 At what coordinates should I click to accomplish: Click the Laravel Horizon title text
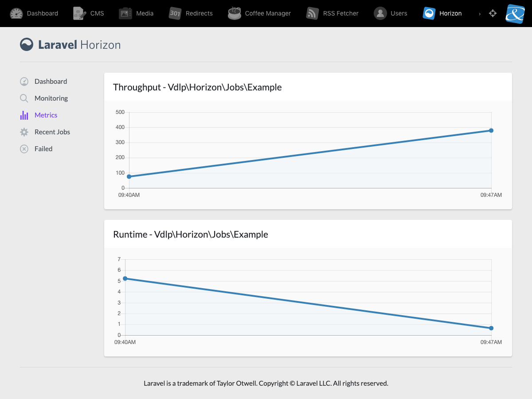tap(79, 44)
